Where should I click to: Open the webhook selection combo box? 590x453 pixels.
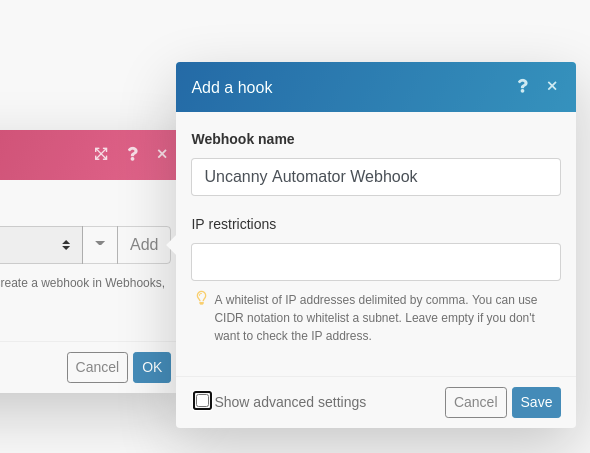(x=41, y=245)
